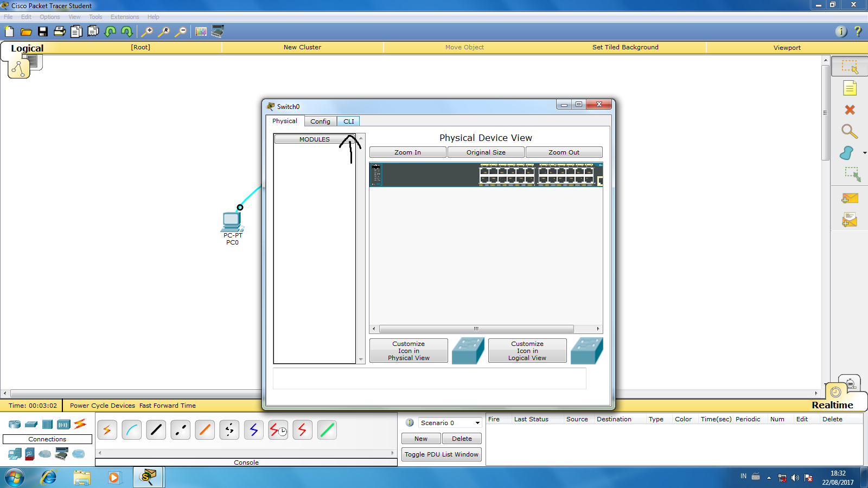Select the copper straight-through cable
This screenshot has height=488, width=868.
coord(156,429)
